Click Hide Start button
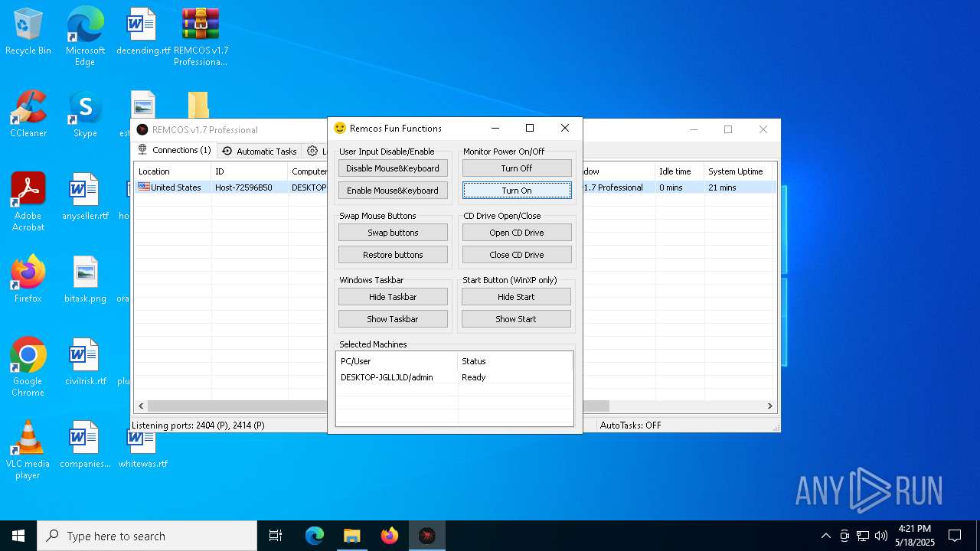This screenshot has height=551, width=980. pyautogui.click(x=517, y=297)
